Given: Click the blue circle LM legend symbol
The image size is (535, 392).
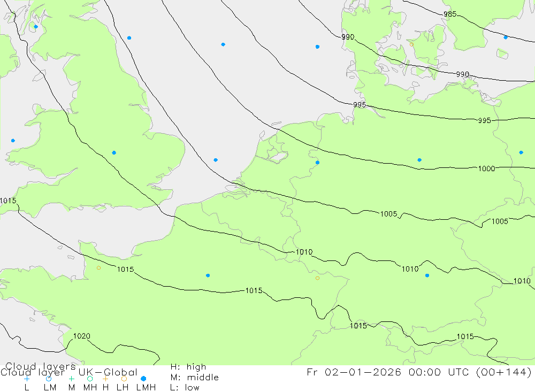Looking at the screenshot, I should click(x=49, y=379).
